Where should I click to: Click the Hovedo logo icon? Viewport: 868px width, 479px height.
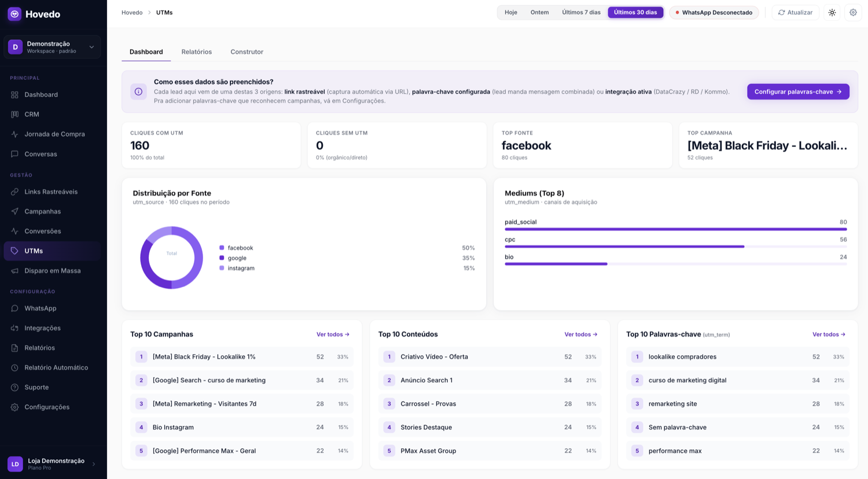tap(14, 14)
